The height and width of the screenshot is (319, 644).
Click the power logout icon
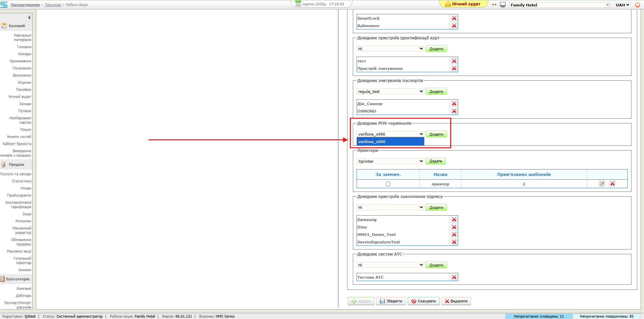637,5
